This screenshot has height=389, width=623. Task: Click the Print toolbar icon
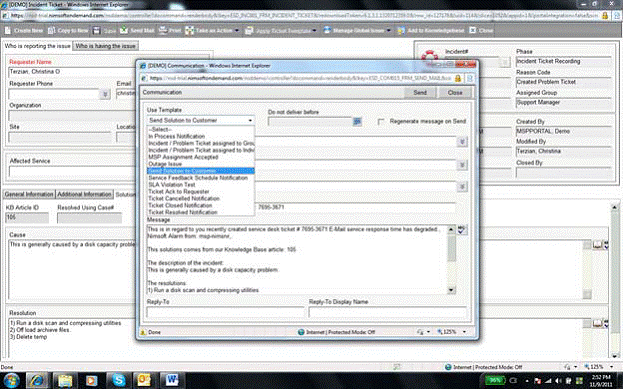pos(163,30)
